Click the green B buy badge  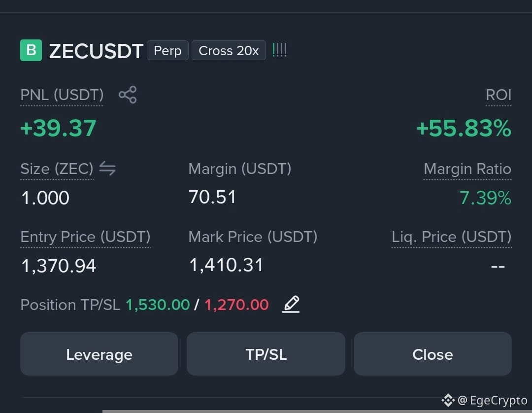(x=31, y=50)
